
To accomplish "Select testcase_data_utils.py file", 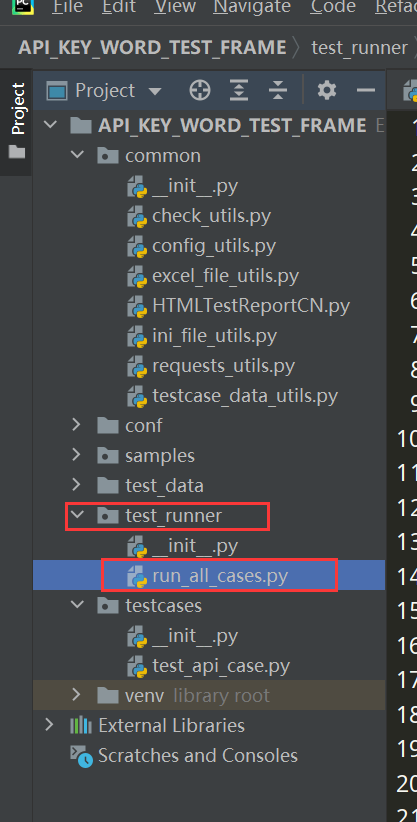I will click(x=245, y=395).
